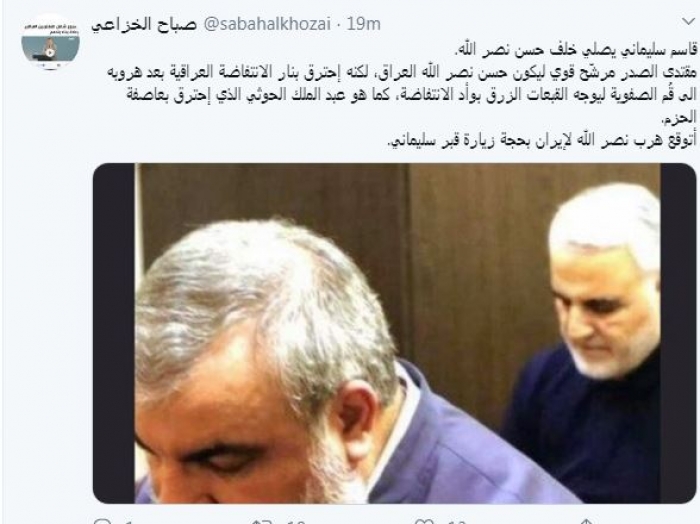Click the last line of tweet text
The width and height of the screenshot is (700, 524).
pyautogui.click(x=541, y=140)
